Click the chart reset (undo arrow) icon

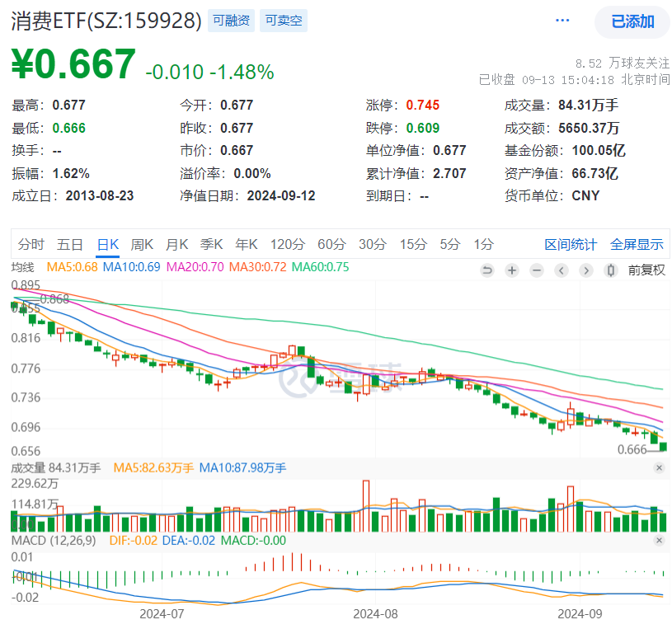[487, 270]
